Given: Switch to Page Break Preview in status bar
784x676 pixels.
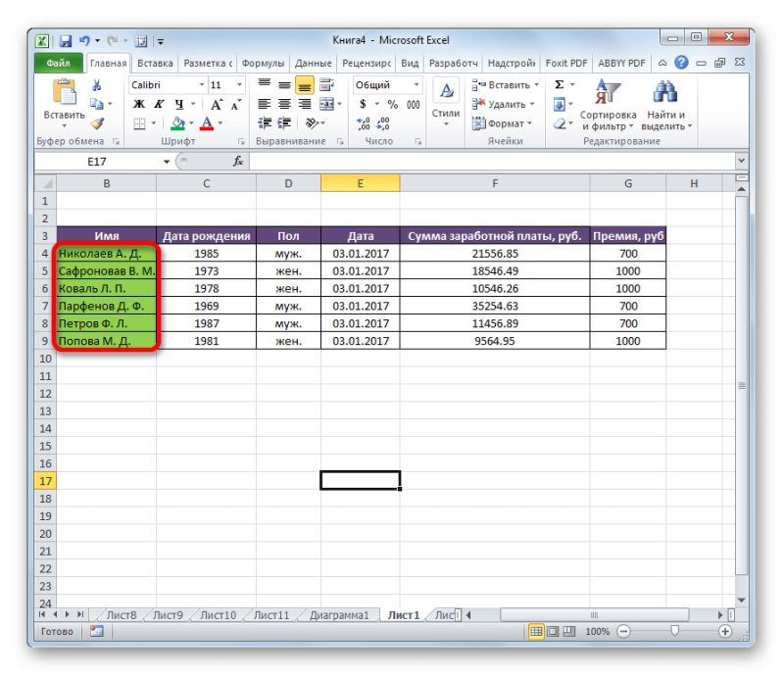Looking at the screenshot, I should click(x=569, y=632).
